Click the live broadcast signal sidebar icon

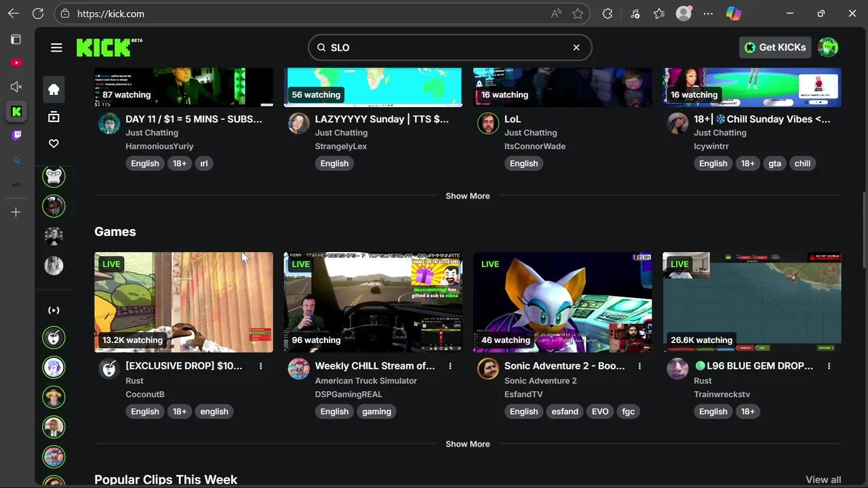pos(54,310)
